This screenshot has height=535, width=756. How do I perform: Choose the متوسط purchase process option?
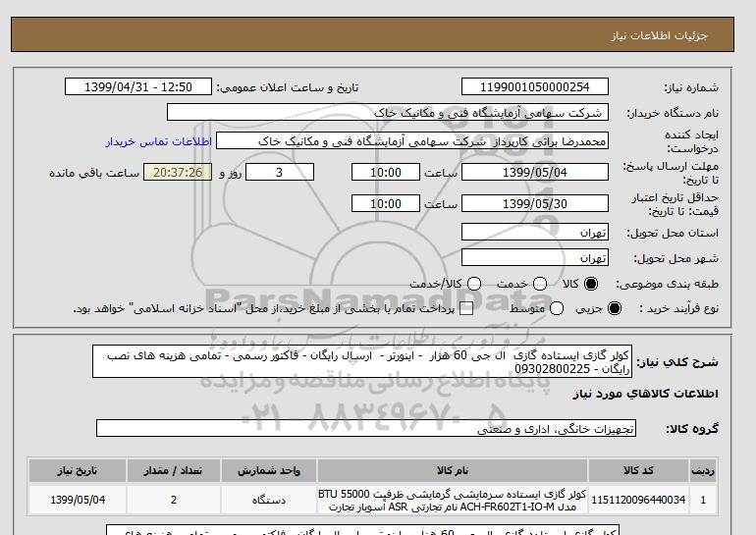[x=557, y=308]
